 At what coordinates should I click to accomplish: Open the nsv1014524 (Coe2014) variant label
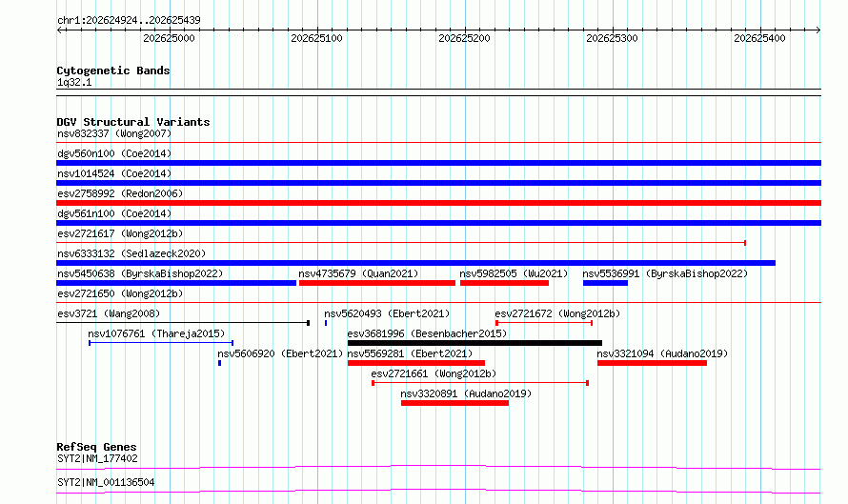tap(114, 173)
